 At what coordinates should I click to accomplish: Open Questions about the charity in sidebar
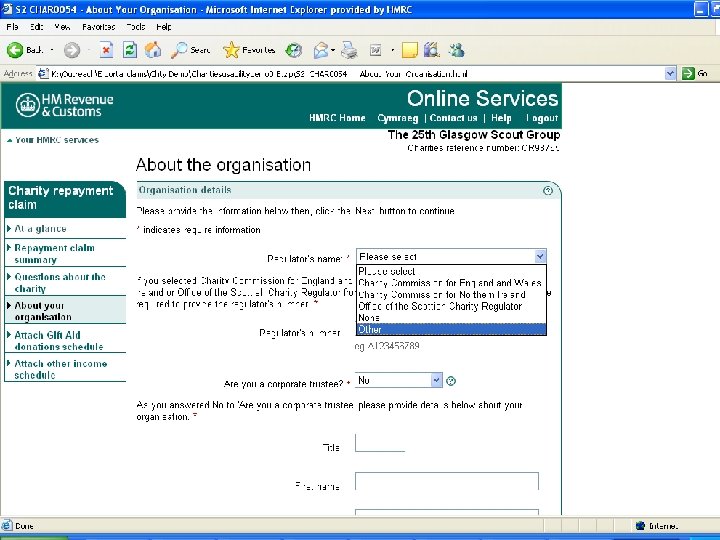point(60,282)
